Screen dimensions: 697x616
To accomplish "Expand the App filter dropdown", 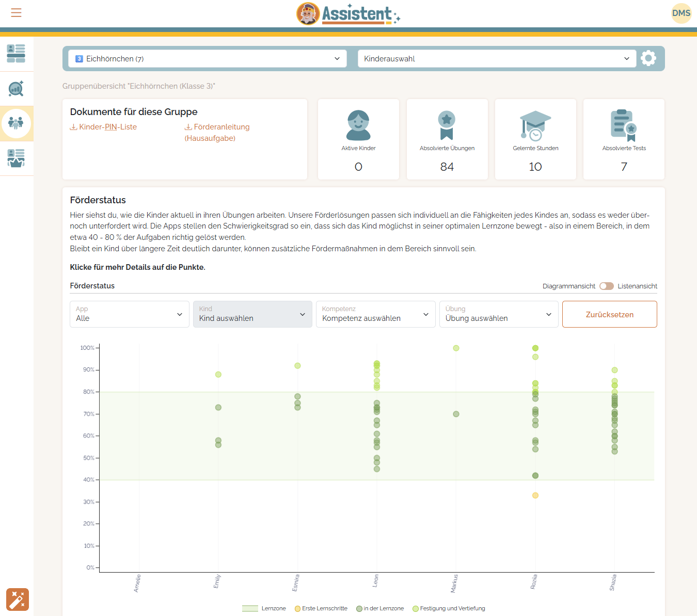I will [129, 314].
